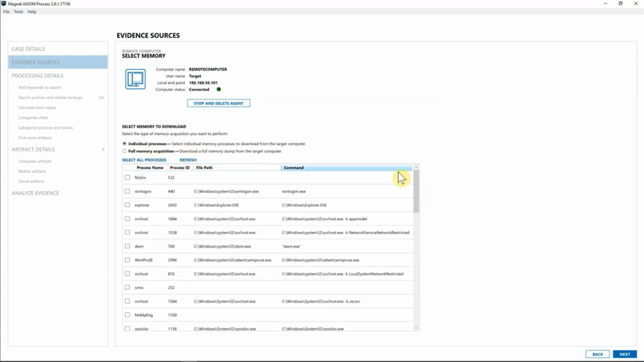Click the C:\Windows\Explorer.EXE file path cell
Image resolution: width=644 pixels, height=362 pixels.
[216, 206]
